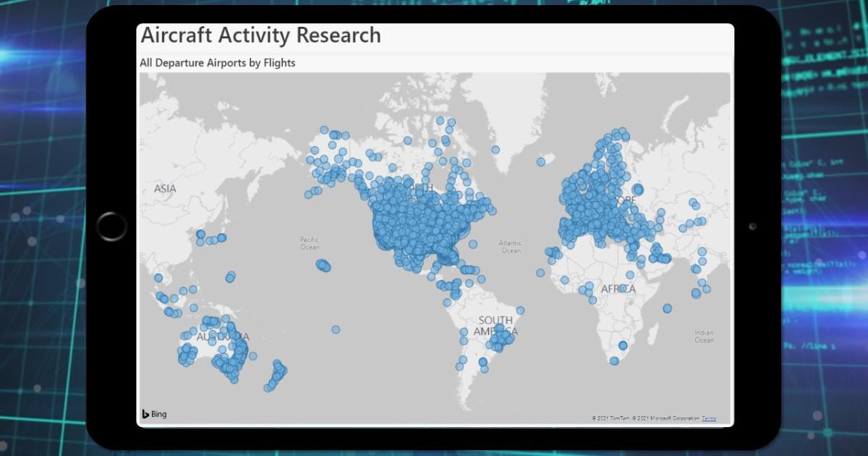The width and height of the screenshot is (868, 456).
Task: Click the Atlantic Ocean label on map
Action: 511,247
